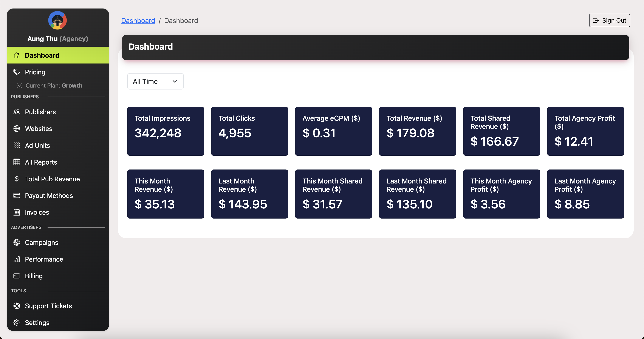Click the Payout Methods card icon

pyautogui.click(x=17, y=196)
